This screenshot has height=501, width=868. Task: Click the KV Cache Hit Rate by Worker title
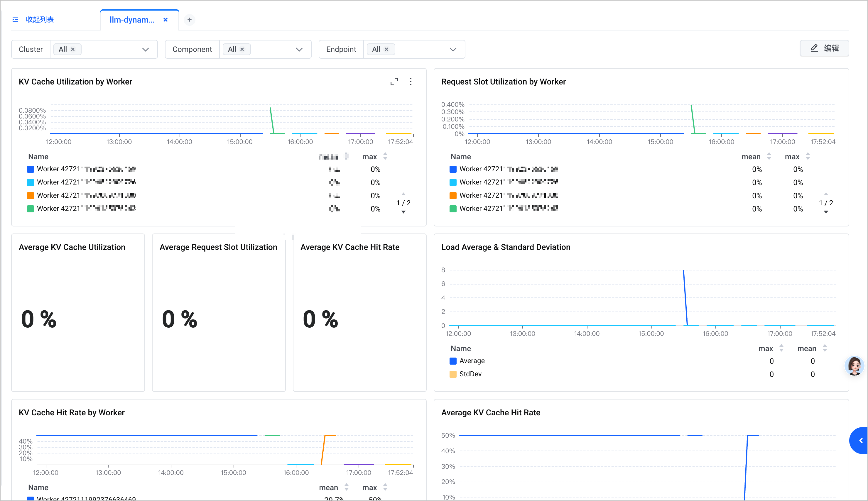coord(72,413)
